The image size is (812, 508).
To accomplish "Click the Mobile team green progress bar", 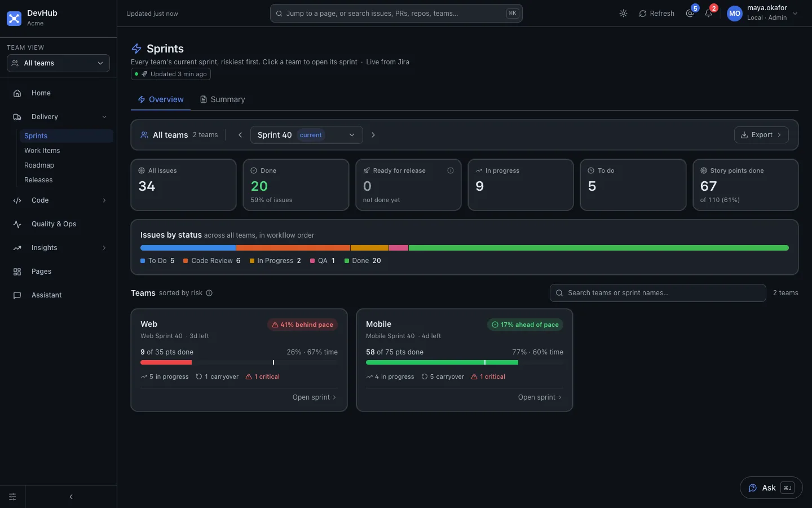I will 442,362.
